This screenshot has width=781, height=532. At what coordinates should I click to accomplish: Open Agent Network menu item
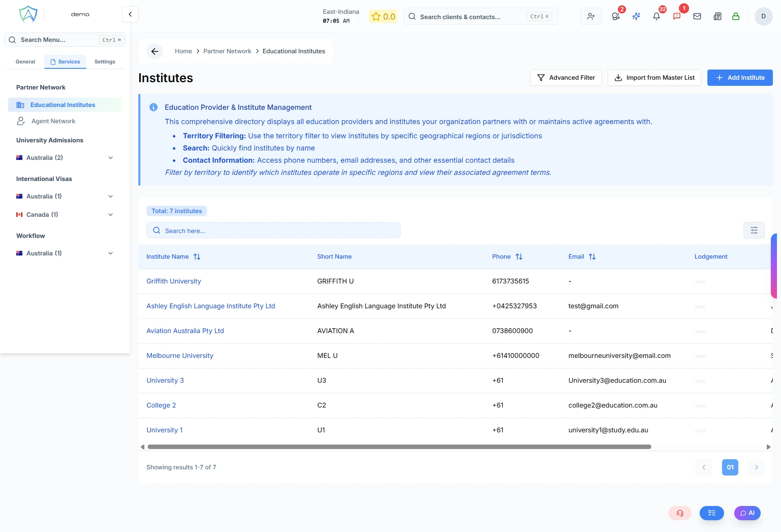[x=53, y=121]
